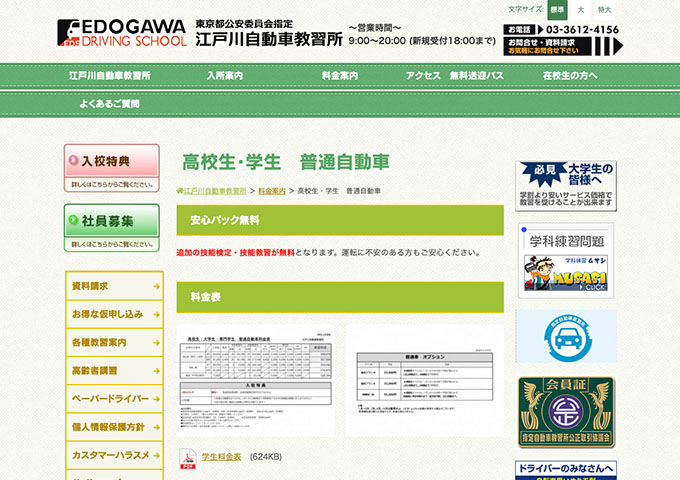Click the green circle icon on 社員募集
The image size is (680, 480).
coord(73,220)
